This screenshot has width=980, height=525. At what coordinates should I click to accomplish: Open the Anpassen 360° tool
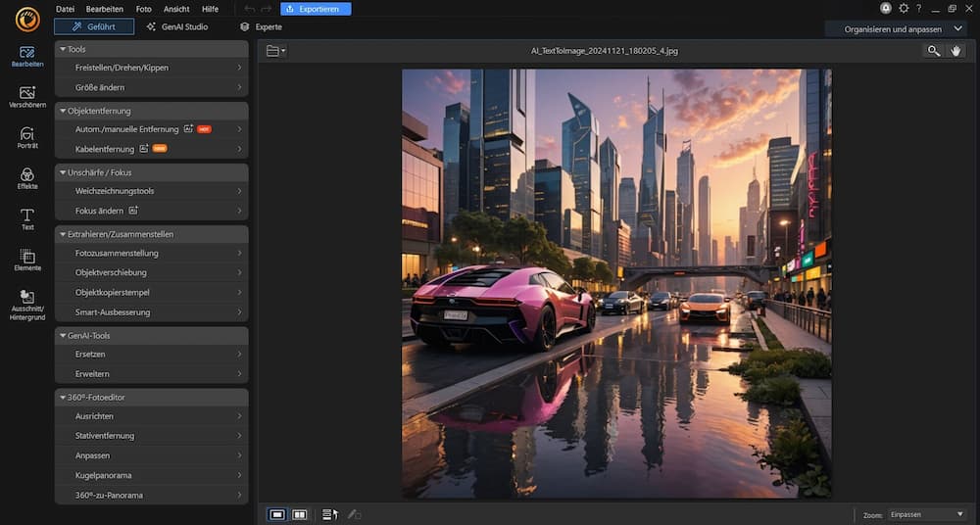151,455
